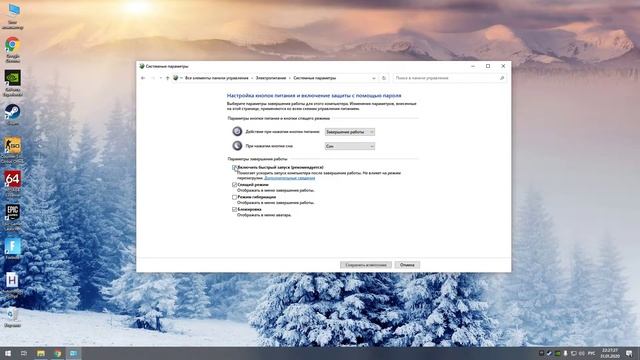
Task: Click the search magnifier icon
Action: (x=502, y=78)
